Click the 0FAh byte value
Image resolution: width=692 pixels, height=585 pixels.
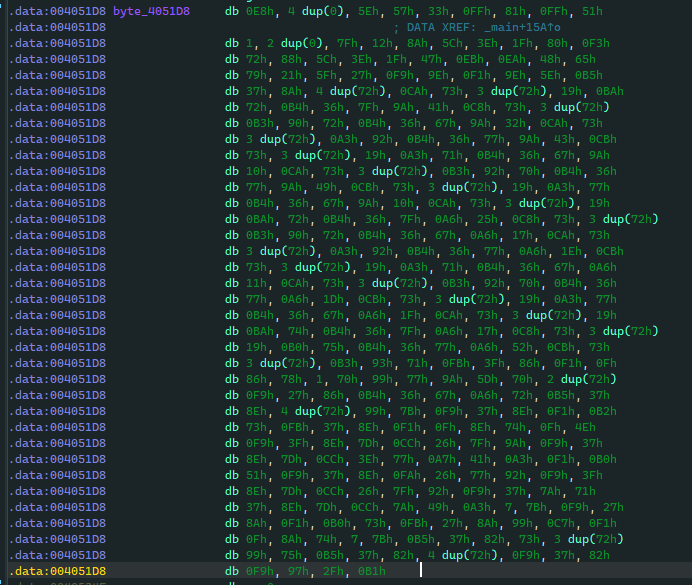pos(407,475)
